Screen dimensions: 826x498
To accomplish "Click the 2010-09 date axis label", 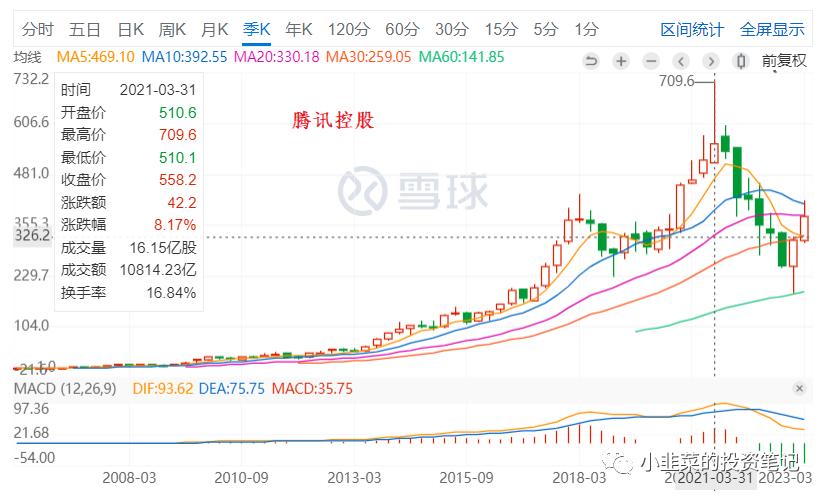I will [x=241, y=478].
